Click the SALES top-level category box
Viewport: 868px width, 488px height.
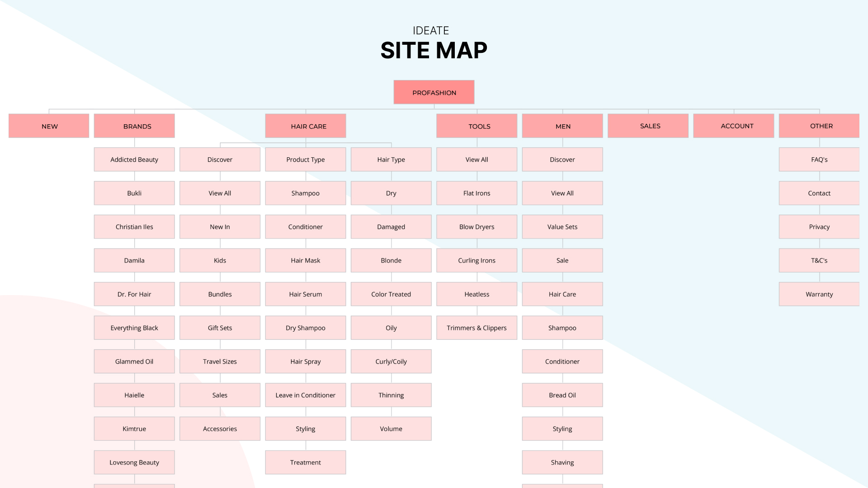(648, 126)
